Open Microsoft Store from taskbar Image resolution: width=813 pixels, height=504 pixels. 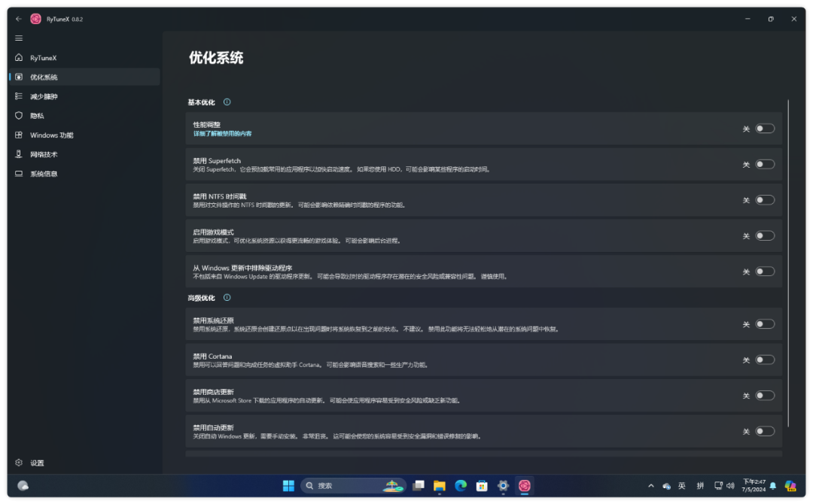click(483, 485)
